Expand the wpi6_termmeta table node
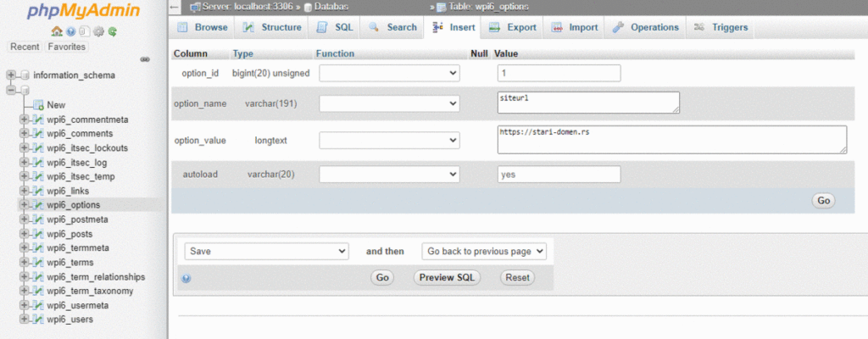This screenshot has width=868, height=339. click(x=24, y=247)
